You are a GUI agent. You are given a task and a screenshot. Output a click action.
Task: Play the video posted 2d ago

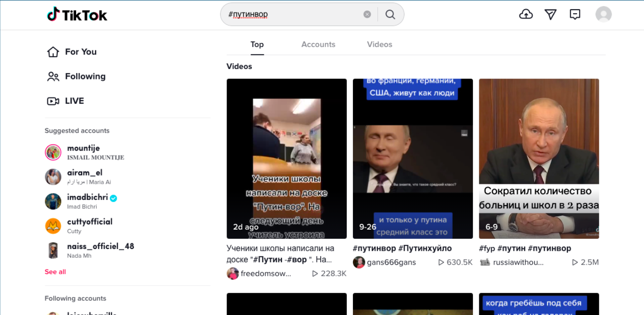point(286,158)
